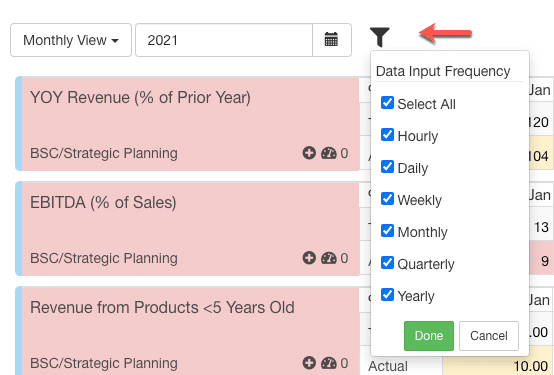Viewport: 554px width, 375px height.
Task: Click gauge icon on EBITDA card
Action: tap(329, 258)
